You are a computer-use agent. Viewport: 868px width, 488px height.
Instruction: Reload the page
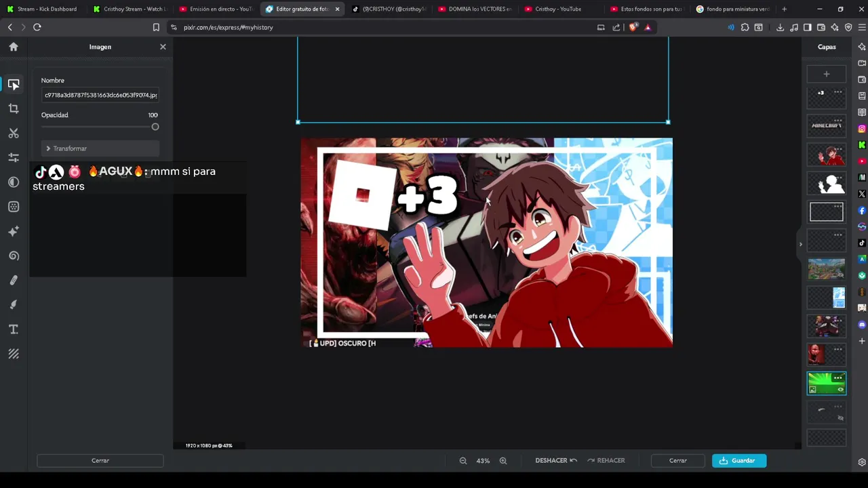click(x=37, y=27)
